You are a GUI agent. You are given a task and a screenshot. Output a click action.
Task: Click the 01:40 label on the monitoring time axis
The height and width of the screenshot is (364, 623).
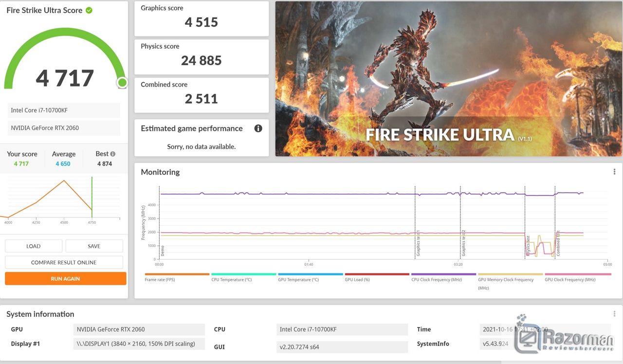309,265
